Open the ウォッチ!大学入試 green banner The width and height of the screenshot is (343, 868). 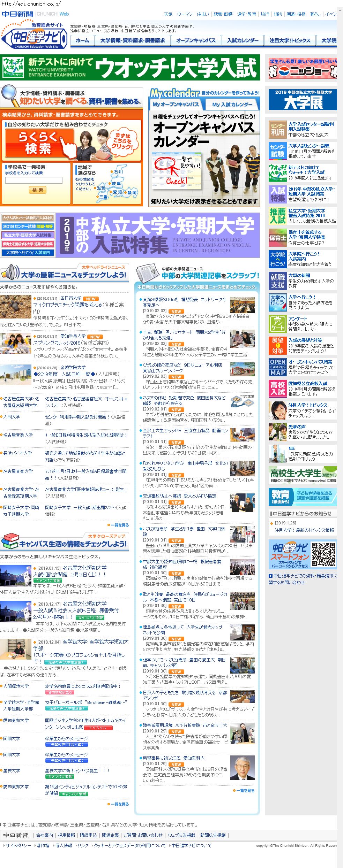[x=130, y=67]
